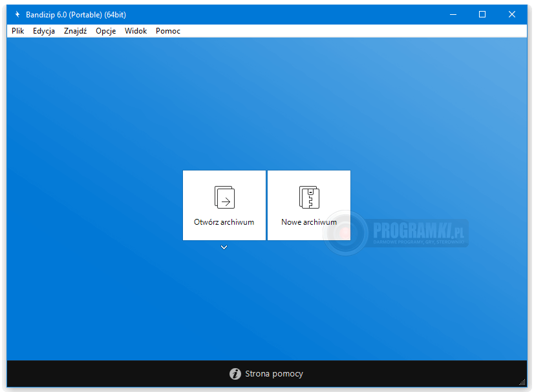Click the Otwórz archiwum tile
Image resolution: width=534 pixels, height=392 pixels.
(224, 205)
